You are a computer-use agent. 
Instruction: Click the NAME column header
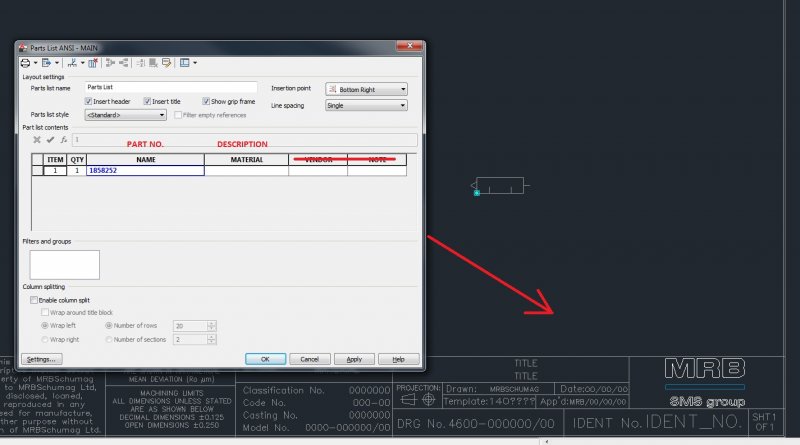[x=146, y=160]
